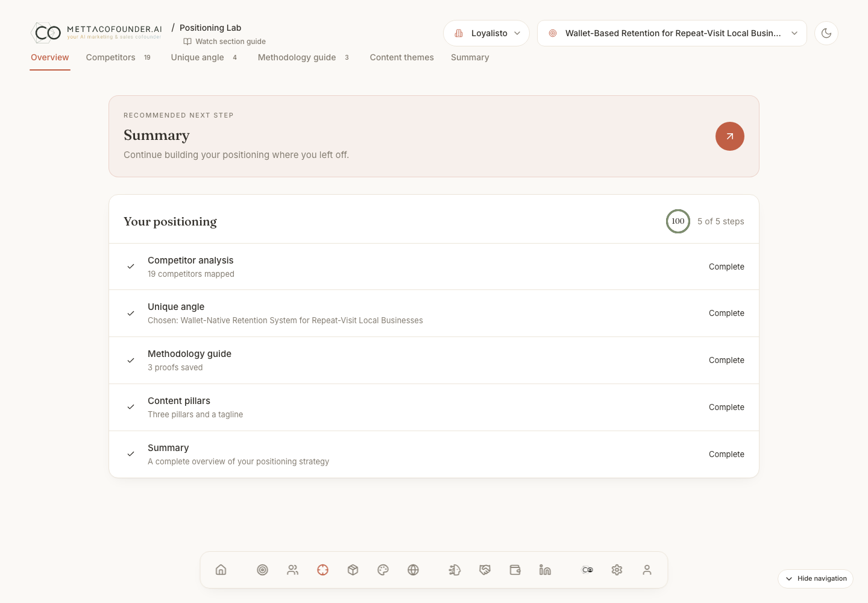
Task: Open the Summary step row in the list
Action: point(434,455)
